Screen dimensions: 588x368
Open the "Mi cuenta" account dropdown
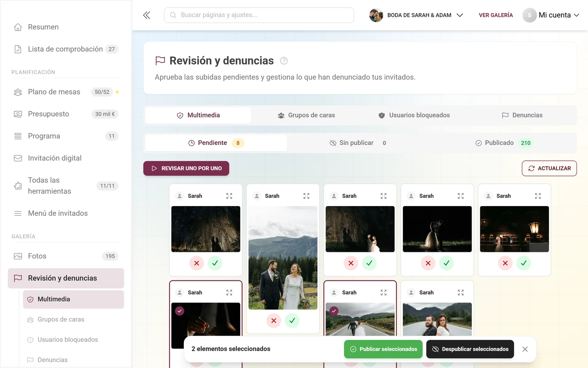(551, 15)
